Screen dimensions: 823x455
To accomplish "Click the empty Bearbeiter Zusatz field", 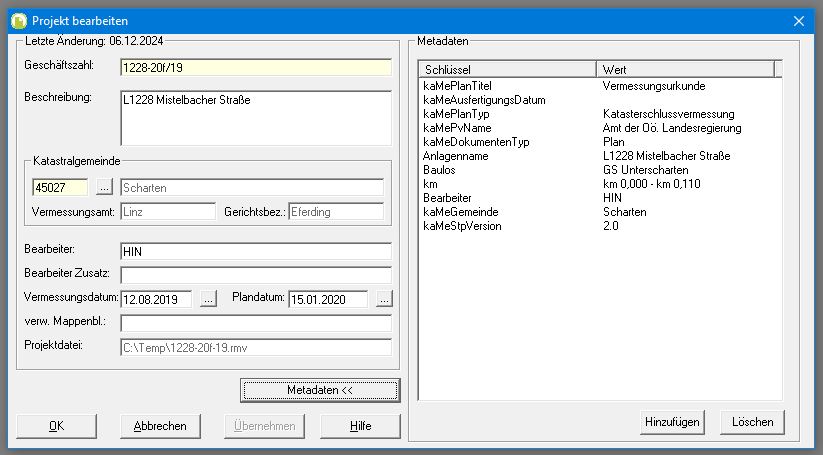I will tap(255, 274).
